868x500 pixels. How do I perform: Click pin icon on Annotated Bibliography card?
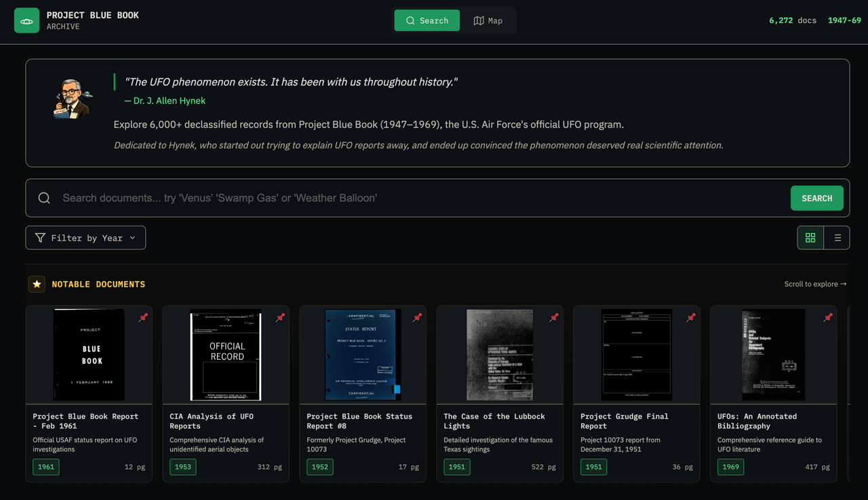click(828, 318)
